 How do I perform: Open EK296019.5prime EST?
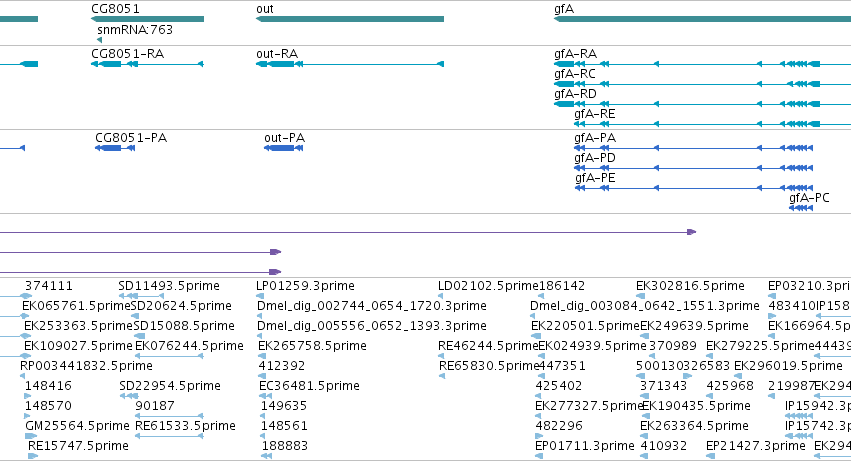pos(788,367)
